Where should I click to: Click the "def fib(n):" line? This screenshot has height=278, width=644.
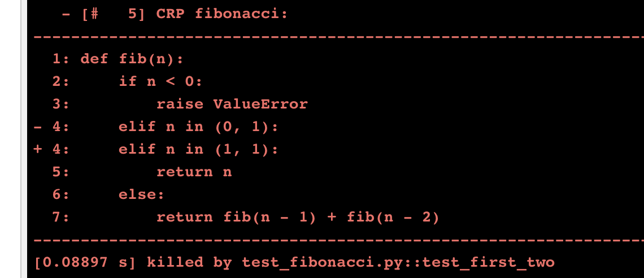132,59
